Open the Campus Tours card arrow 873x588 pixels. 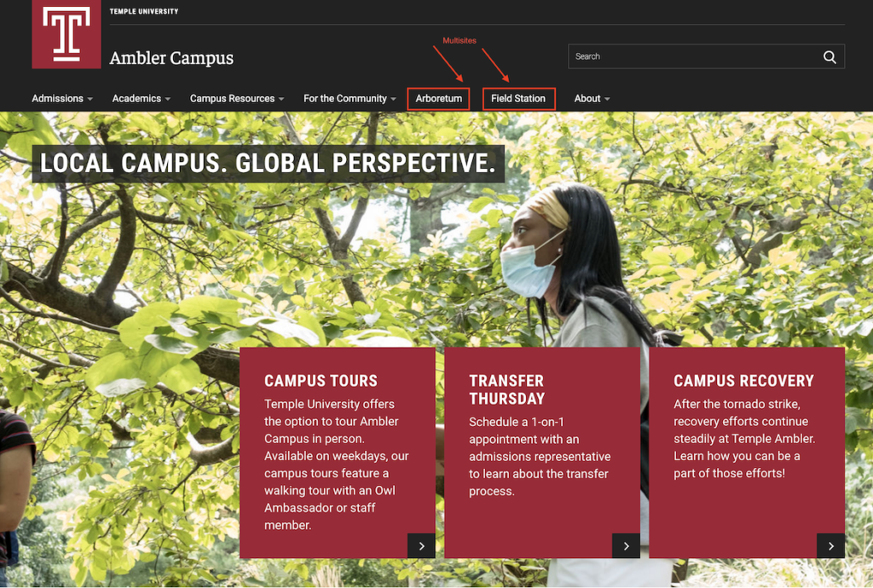point(421,545)
